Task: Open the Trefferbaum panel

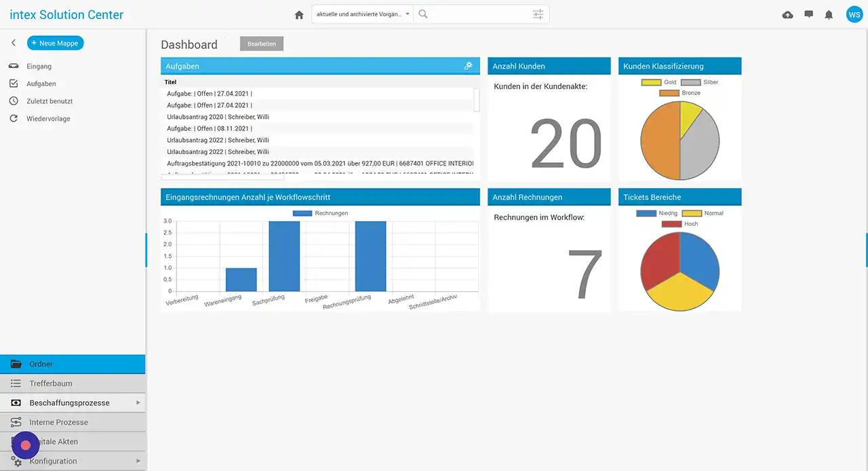Action: pos(51,383)
